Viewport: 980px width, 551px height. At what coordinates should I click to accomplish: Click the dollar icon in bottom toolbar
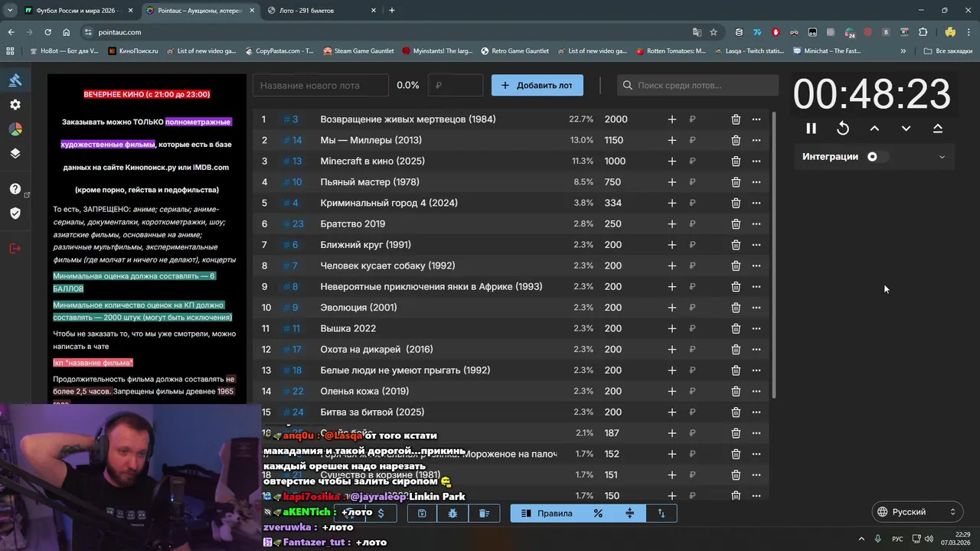(x=381, y=514)
